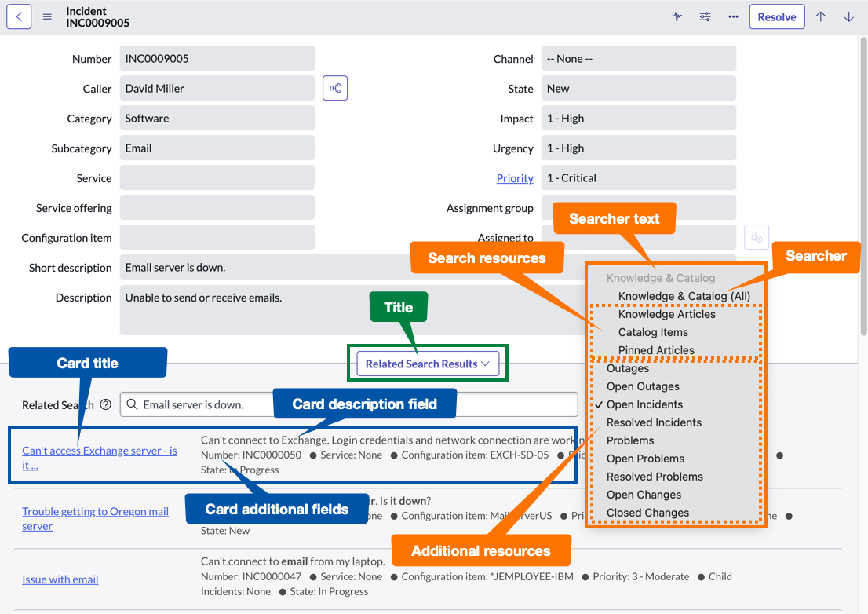Select Outages search resource
Screen dimensions: 868x614
(628, 369)
